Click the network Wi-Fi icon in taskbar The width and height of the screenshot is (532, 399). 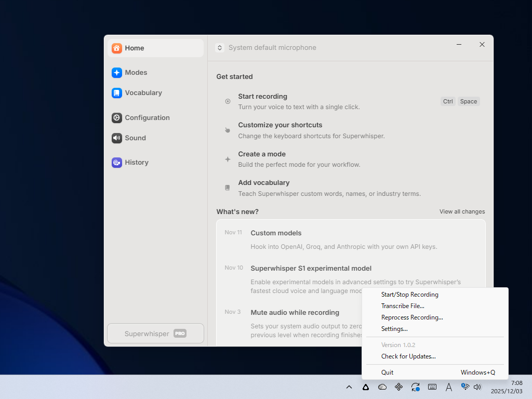[x=465, y=387]
